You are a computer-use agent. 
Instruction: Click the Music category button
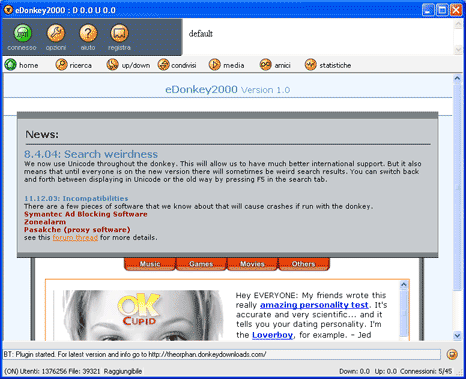[150, 264]
